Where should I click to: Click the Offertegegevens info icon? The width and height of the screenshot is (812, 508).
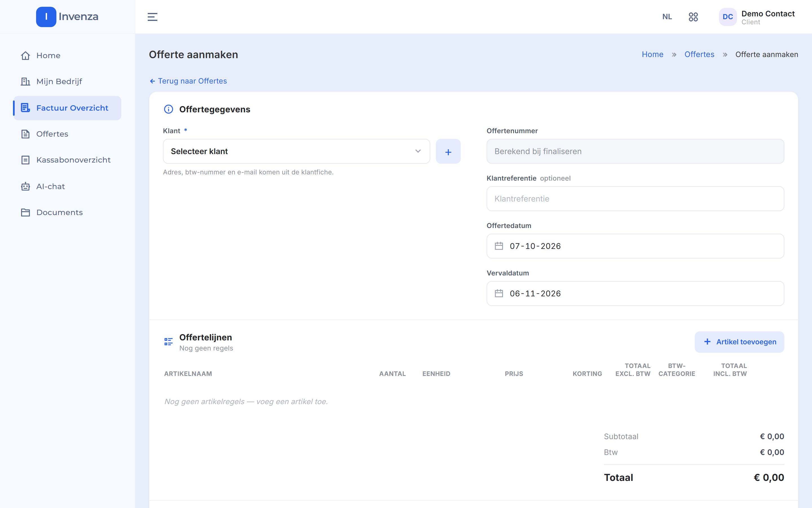coord(168,109)
